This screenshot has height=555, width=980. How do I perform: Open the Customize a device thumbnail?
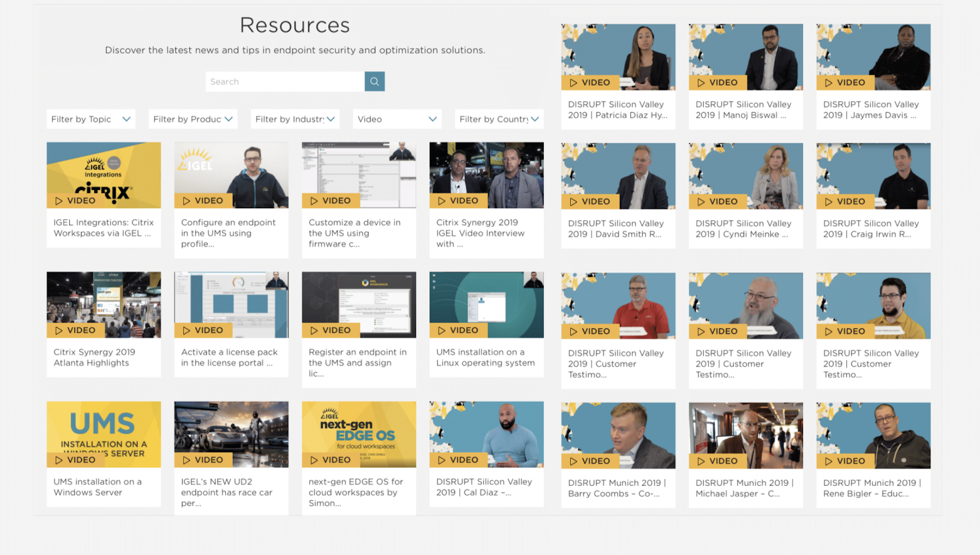click(x=359, y=175)
